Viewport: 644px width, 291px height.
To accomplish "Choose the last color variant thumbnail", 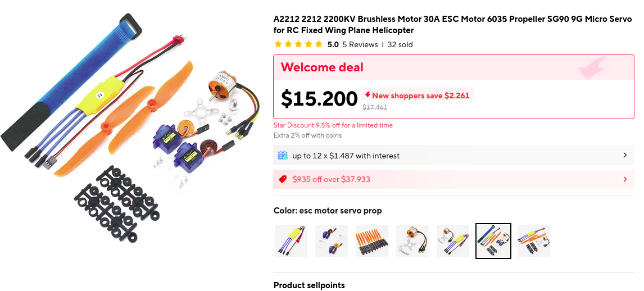I will (x=534, y=241).
